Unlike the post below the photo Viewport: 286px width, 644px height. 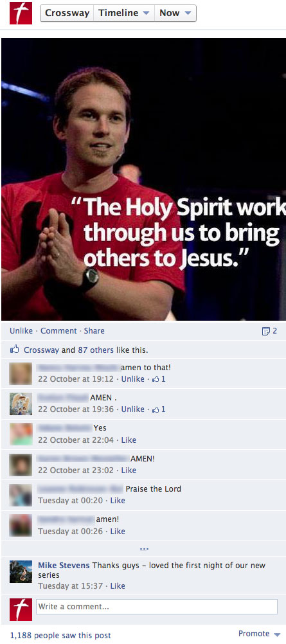[21, 330]
